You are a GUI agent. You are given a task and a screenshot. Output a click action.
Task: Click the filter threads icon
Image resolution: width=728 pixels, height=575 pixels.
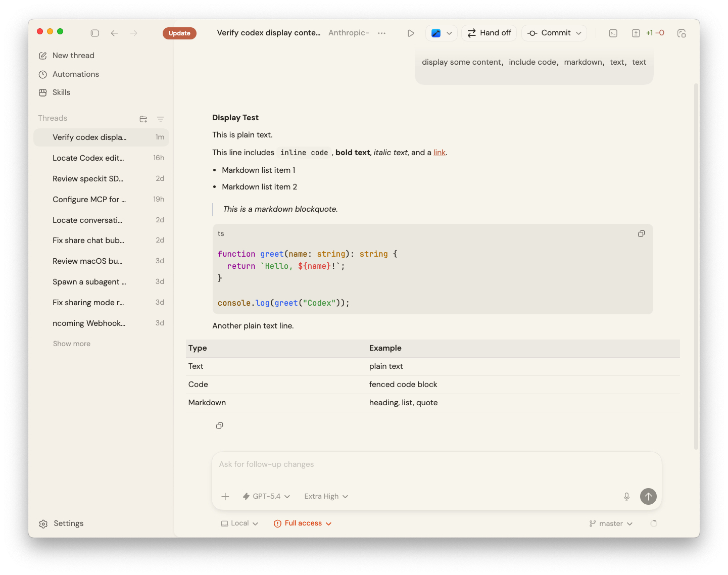tap(160, 119)
